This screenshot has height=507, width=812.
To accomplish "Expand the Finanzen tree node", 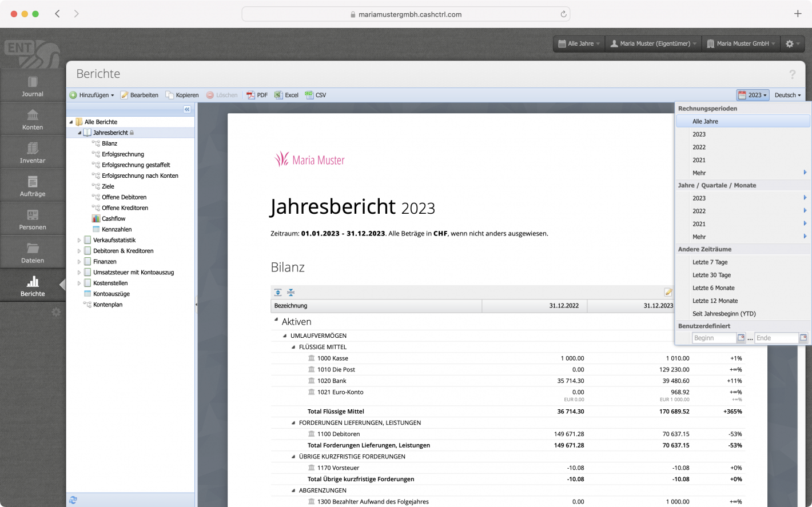I will pos(79,261).
